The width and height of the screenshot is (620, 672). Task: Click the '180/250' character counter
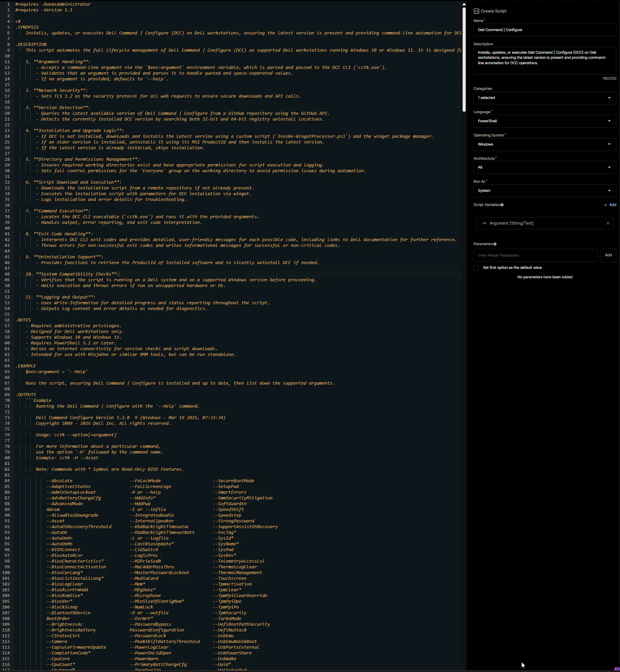click(609, 79)
